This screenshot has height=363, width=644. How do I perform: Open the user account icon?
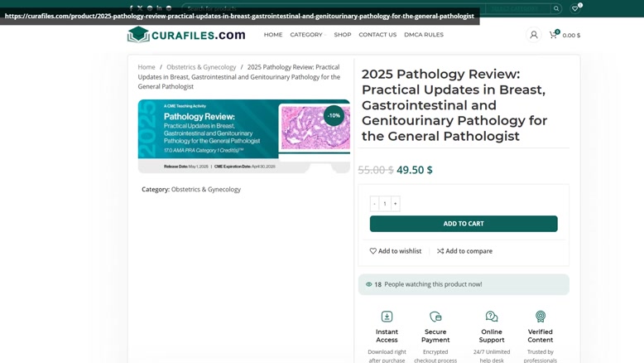coord(534,35)
